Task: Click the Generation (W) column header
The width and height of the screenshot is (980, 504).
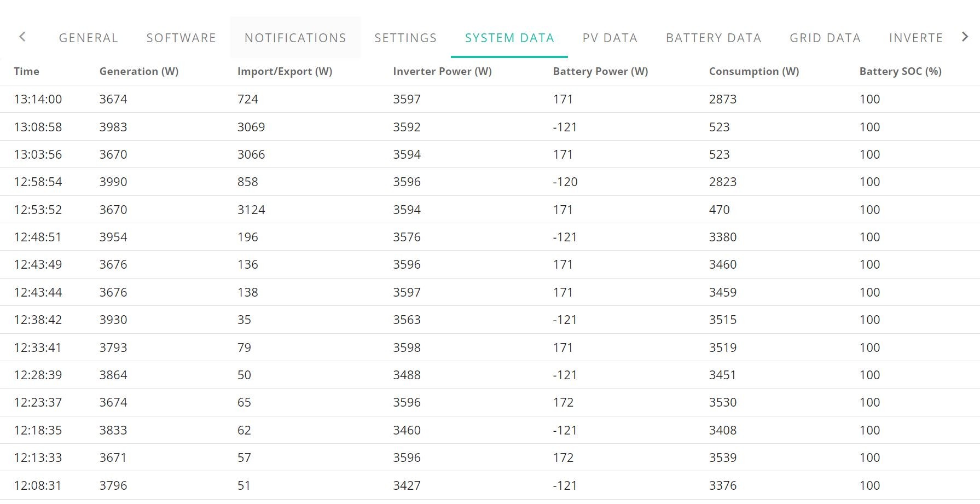Action: [x=139, y=71]
